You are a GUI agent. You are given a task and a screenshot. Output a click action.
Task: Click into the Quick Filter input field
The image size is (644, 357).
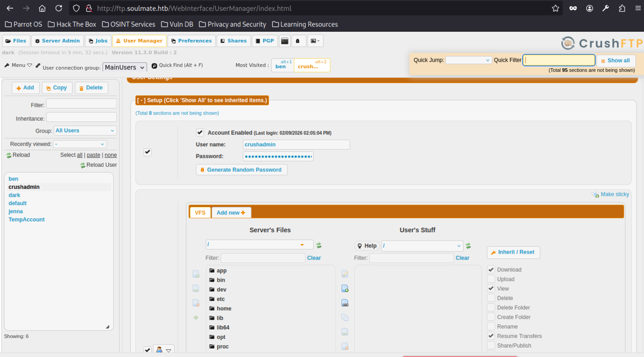pos(559,60)
